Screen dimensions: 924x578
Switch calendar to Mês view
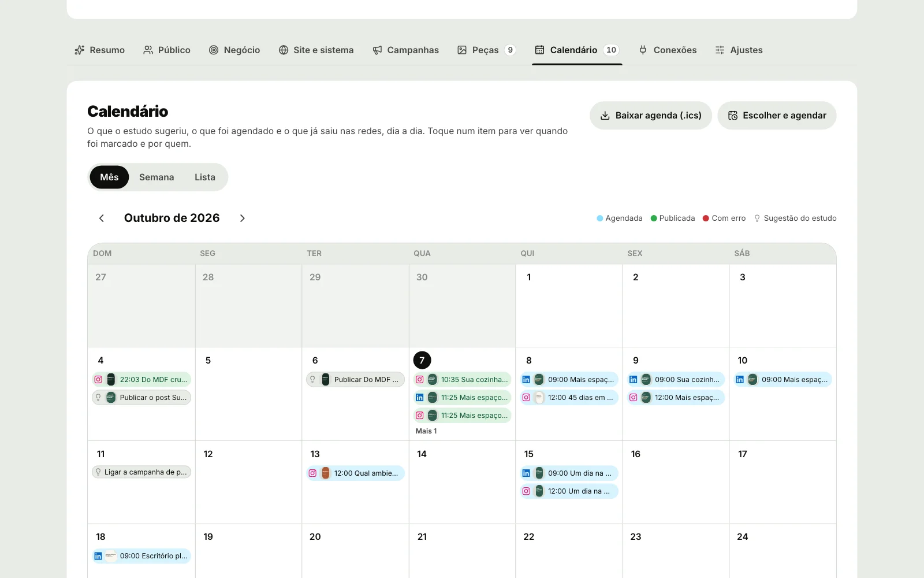109,177
